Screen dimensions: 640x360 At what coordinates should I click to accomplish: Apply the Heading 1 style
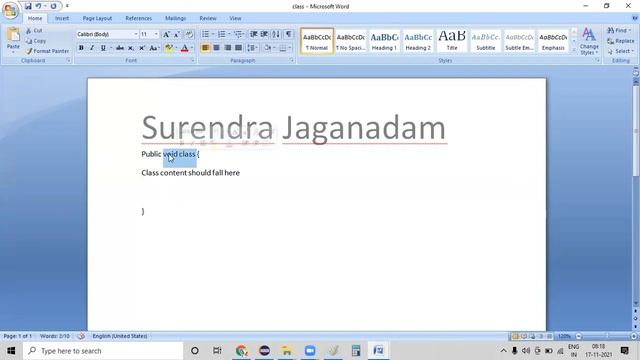[x=384, y=41]
